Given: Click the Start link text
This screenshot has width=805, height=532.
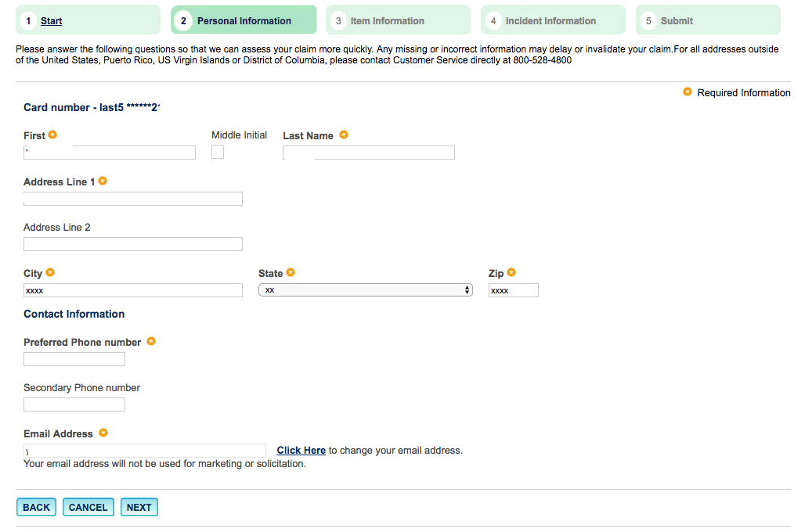Looking at the screenshot, I should coord(52,21).
